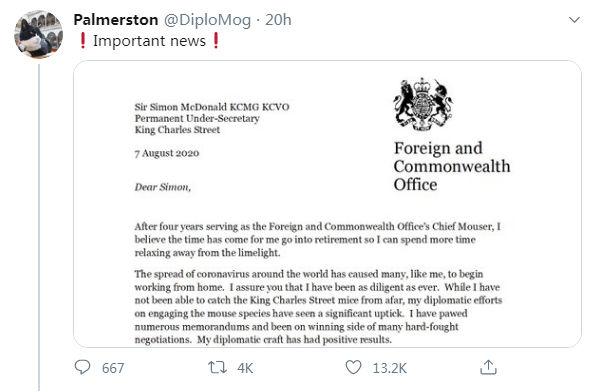The image size is (594, 392).
Task: Click the Dear Simon salutation in letter
Action: (163, 187)
